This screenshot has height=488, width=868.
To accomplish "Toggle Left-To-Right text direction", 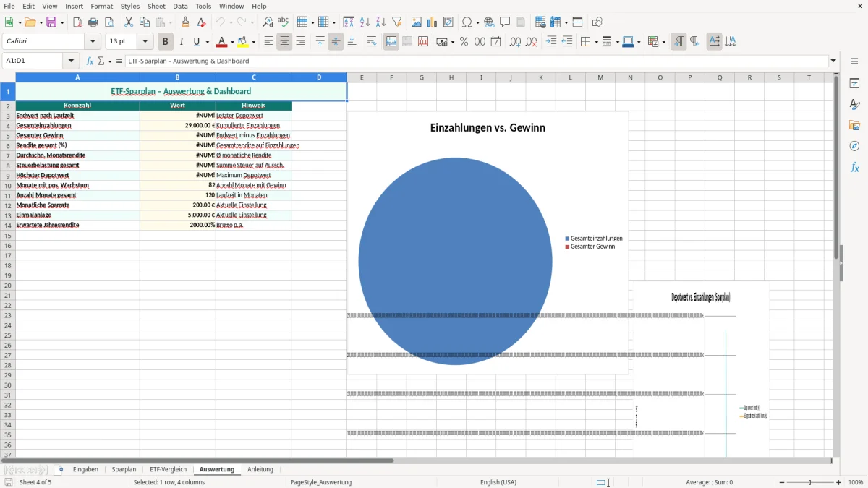I will (678, 42).
